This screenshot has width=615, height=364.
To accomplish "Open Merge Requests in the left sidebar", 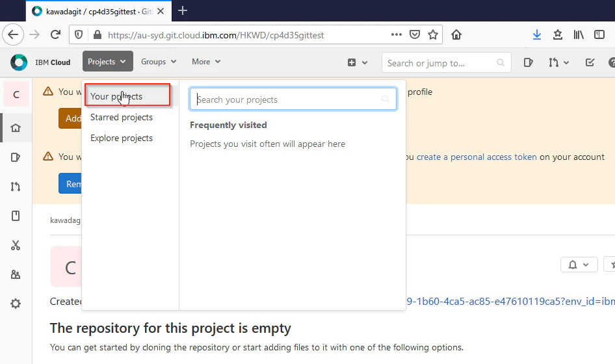I will (x=16, y=187).
